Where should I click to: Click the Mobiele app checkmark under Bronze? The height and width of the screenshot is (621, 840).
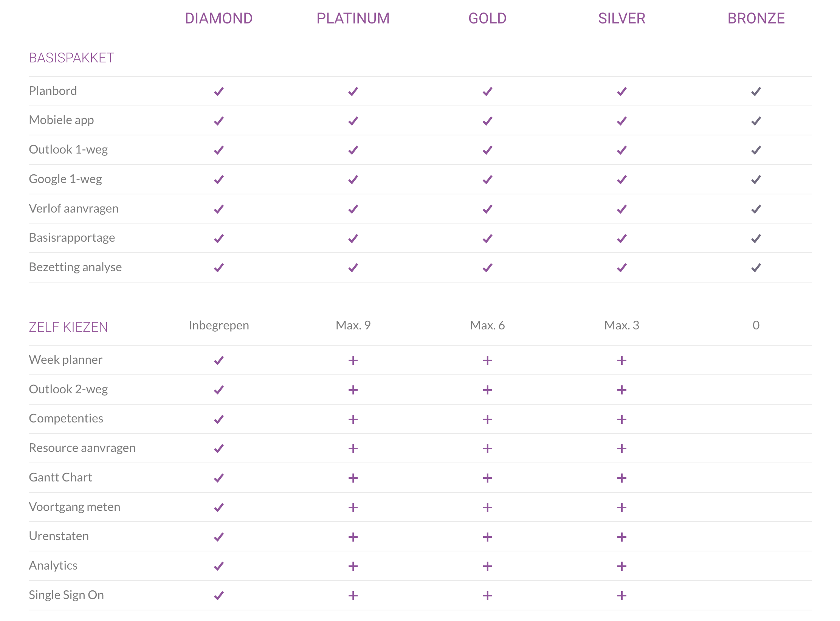click(x=756, y=121)
